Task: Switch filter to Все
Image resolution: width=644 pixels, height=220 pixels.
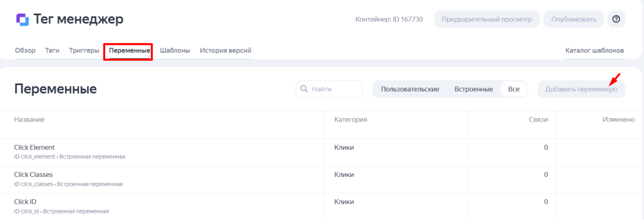Action: (x=514, y=89)
